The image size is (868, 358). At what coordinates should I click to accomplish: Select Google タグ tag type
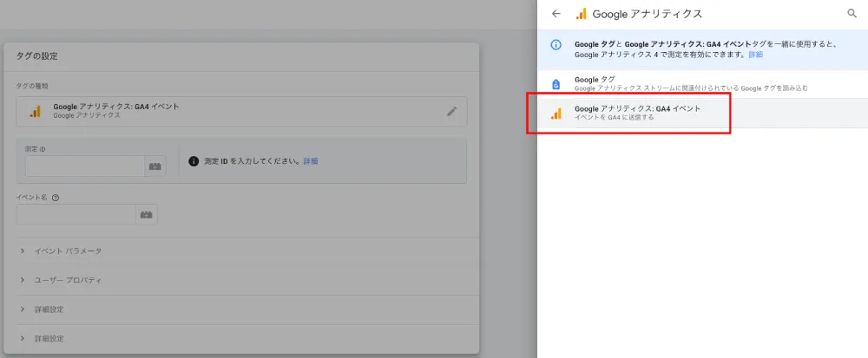(x=702, y=84)
